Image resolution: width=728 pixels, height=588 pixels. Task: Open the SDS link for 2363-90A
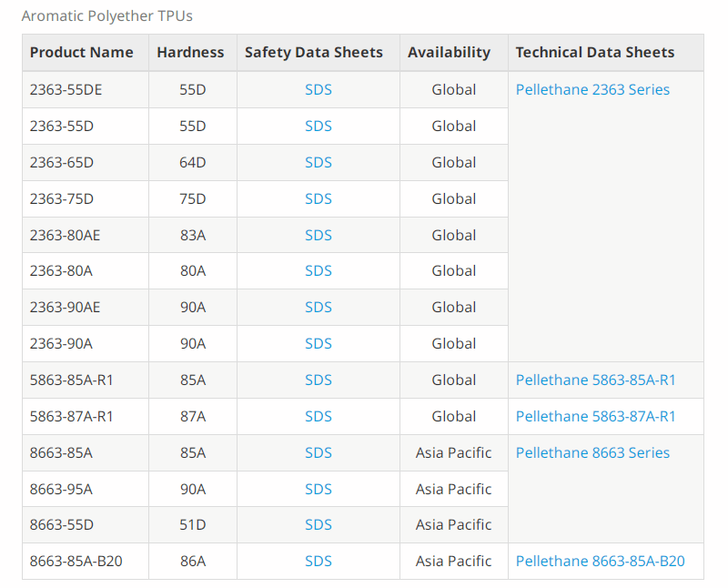(318, 344)
